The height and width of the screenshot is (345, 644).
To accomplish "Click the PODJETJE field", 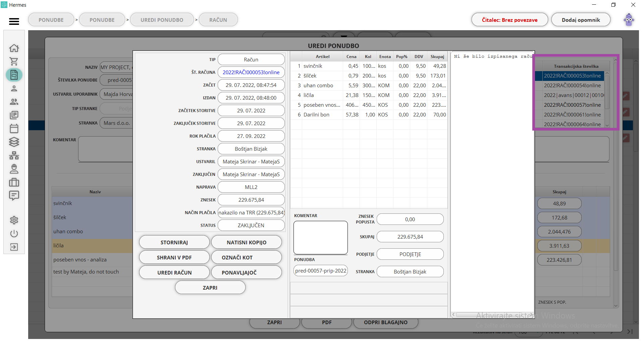I will point(410,254).
